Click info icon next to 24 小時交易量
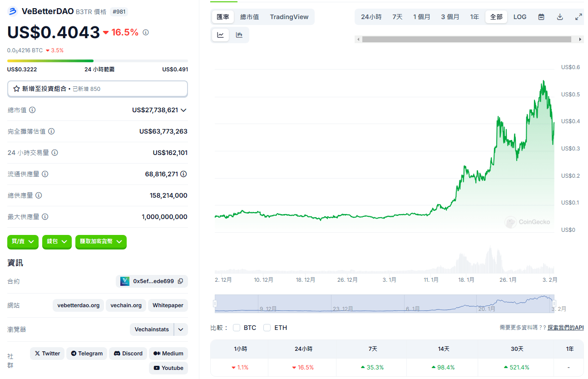Screen dimensions: 588x379 pos(55,153)
